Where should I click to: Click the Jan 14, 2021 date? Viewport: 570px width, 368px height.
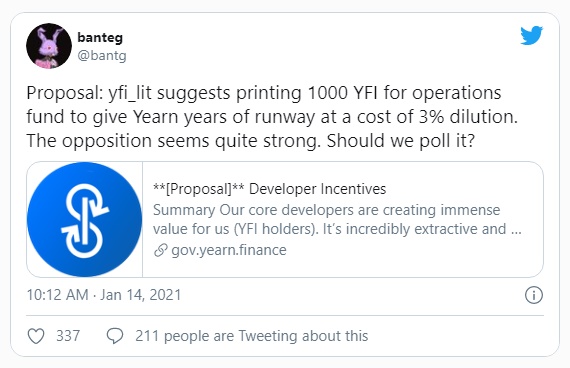[x=140, y=295]
